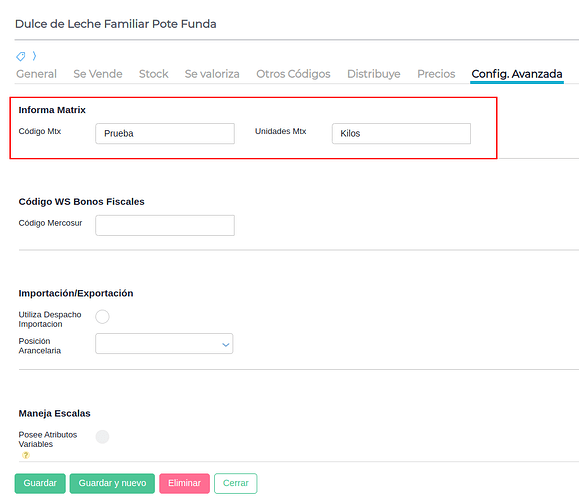Focus the Código Mercosur input field
The image size is (579, 500).
(165, 225)
